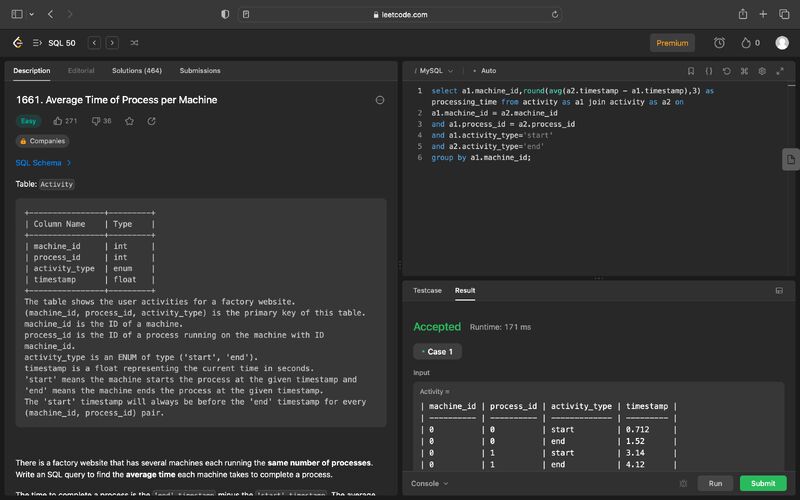The image size is (800, 500).
Task: Select Case 1 result
Action: (x=437, y=352)
